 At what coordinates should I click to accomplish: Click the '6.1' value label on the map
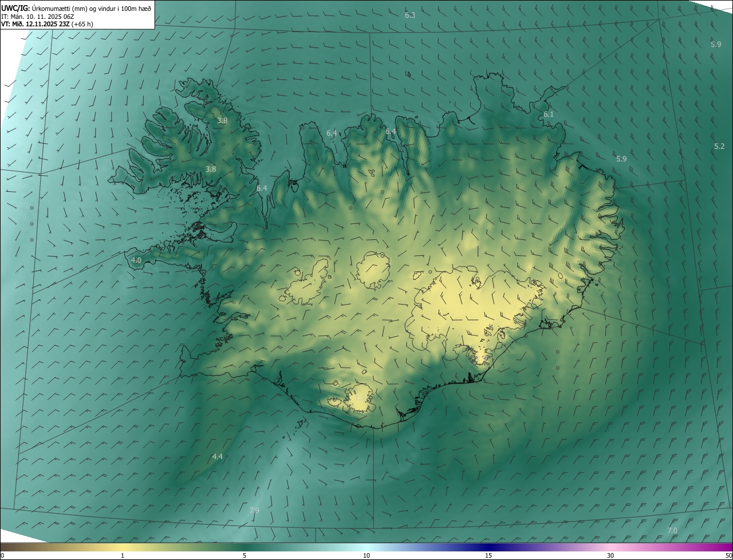549,115
